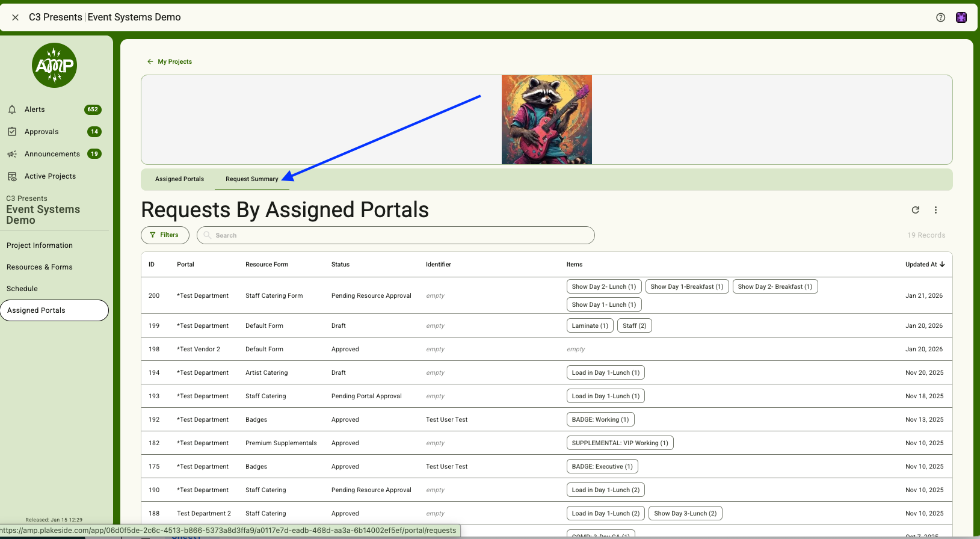The height and width of the screenshot is (539, 980).
Task: Click Event Systems Demo project title in sidebar
Action: tap(43, 215)
